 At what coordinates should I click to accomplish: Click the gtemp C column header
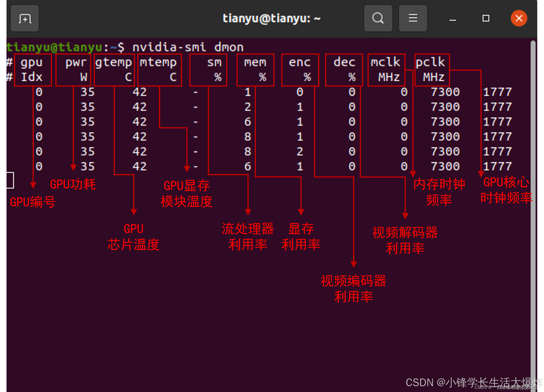[x=114, y=70]
